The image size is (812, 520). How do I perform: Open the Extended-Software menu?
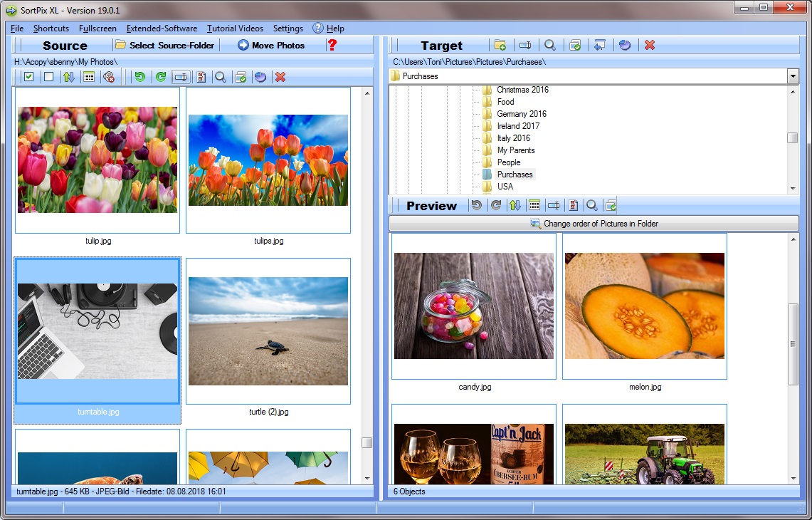(162, 28)
